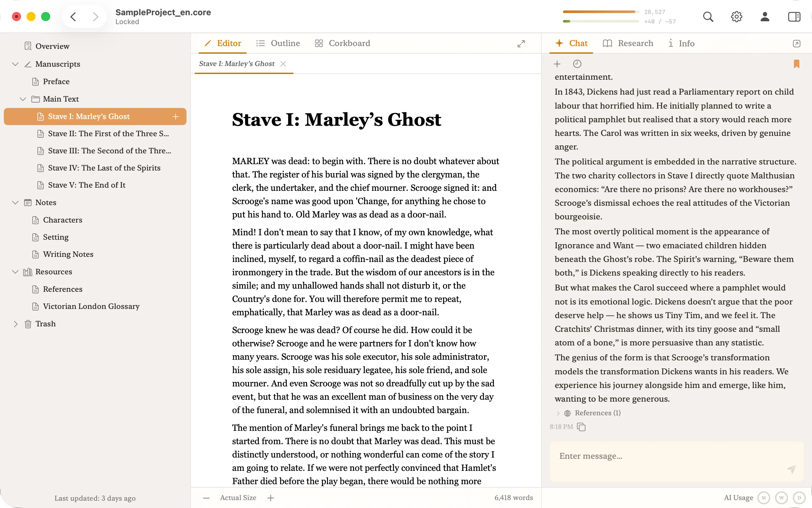This screenshot has width=812, height=508.
Task: Click the back navigation arrow
Action: [73, 17]
